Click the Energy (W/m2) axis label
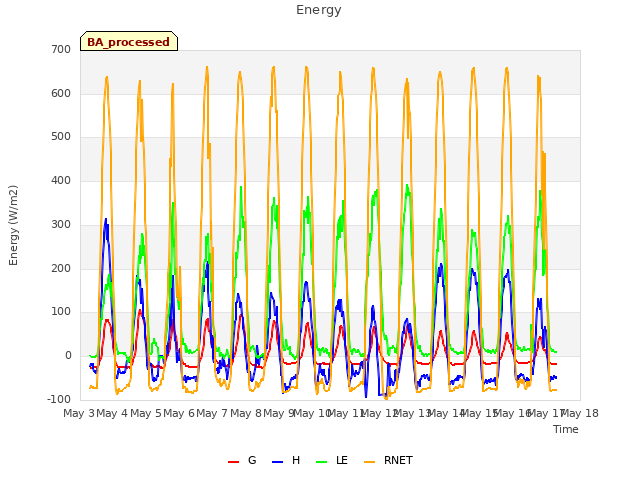 [13, 225]
